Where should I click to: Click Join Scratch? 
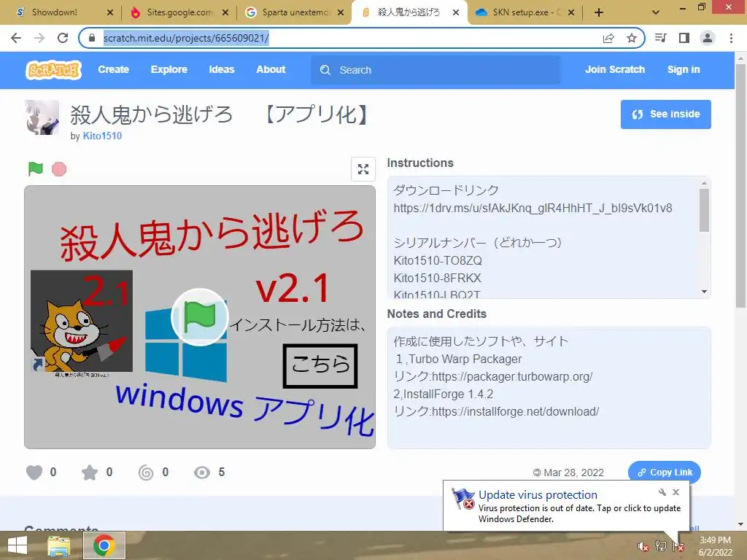tap(614, 69)
